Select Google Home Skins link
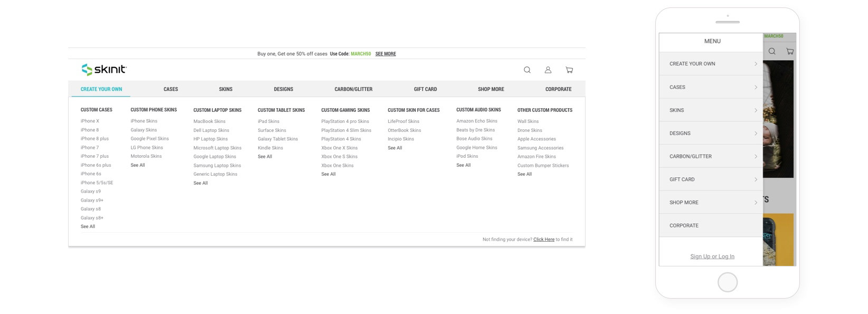868x314 pixels. click(x=477, y=148)
